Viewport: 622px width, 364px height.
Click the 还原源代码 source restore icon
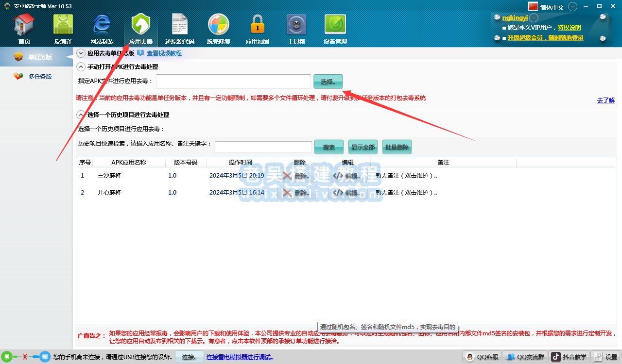pyautogui.click(x=179, y=29)
